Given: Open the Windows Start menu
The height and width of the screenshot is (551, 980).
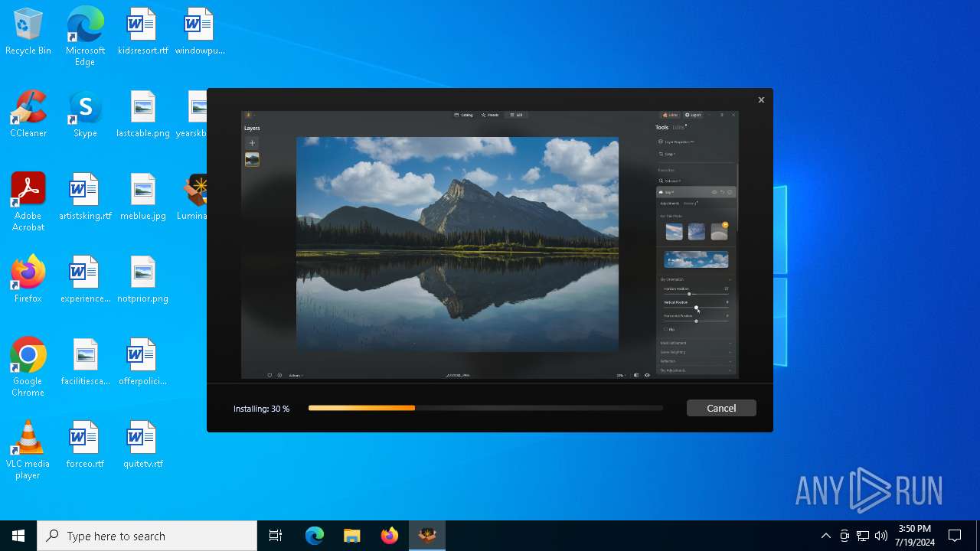Looking at the screenshot, I should [18, 536].
